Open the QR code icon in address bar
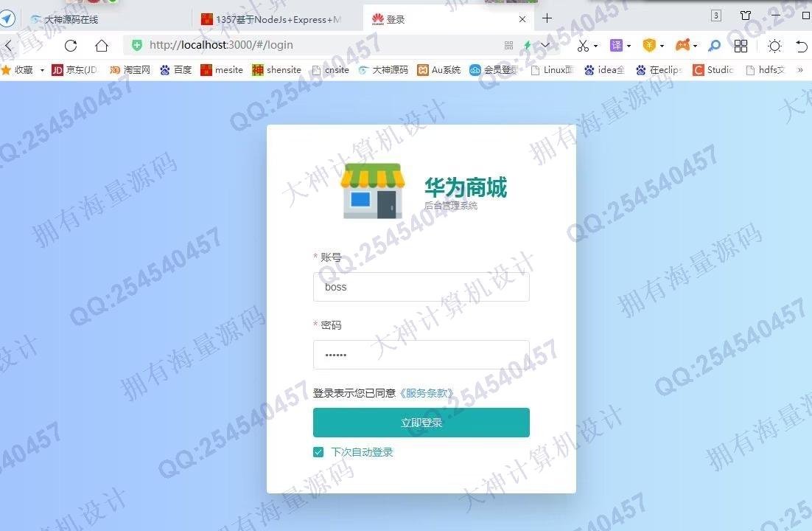The height and width of the screenshot is (531, 812). click(508, 46)
